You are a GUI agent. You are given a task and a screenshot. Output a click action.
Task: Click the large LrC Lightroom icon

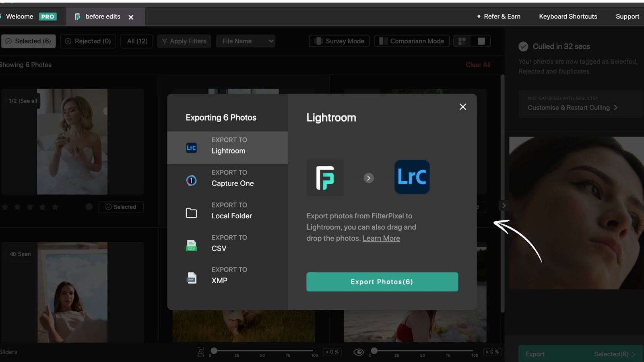click(412, 177)
